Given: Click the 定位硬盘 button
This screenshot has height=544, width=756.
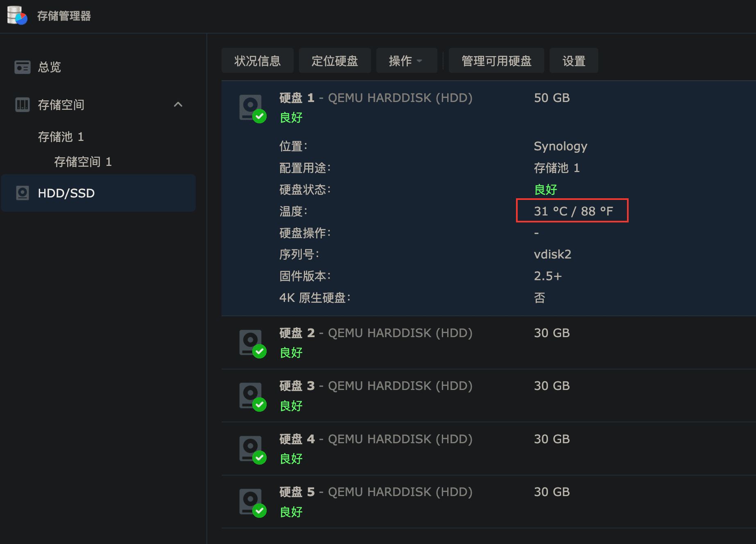Looking at the screenshot, I should pyautogui.click(x=335, y=61).
